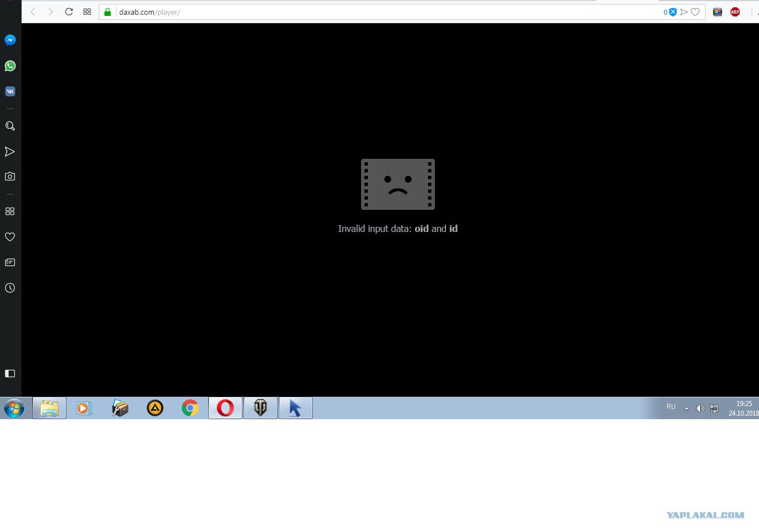The image size is (759, 532).
Task: Open personal news icon in sidebar
Action: (x=10, y=262)
